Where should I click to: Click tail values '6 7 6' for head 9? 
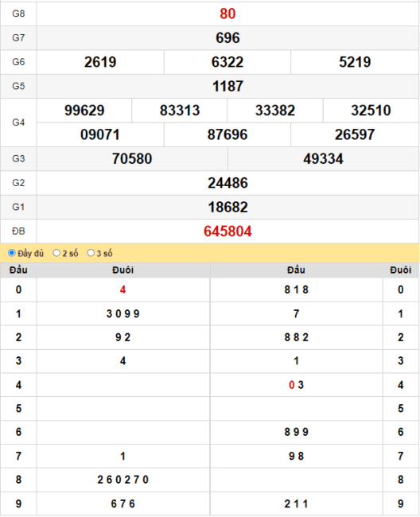[123, 503]
